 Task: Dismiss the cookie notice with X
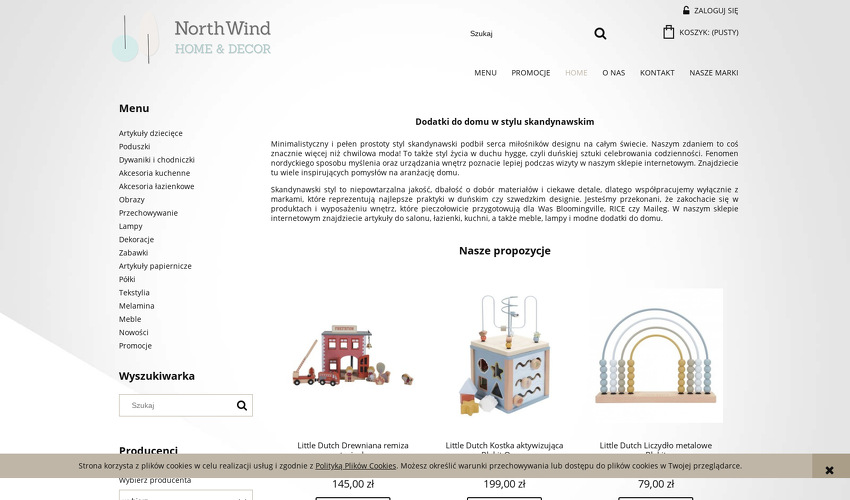click(x=829, y=470)
